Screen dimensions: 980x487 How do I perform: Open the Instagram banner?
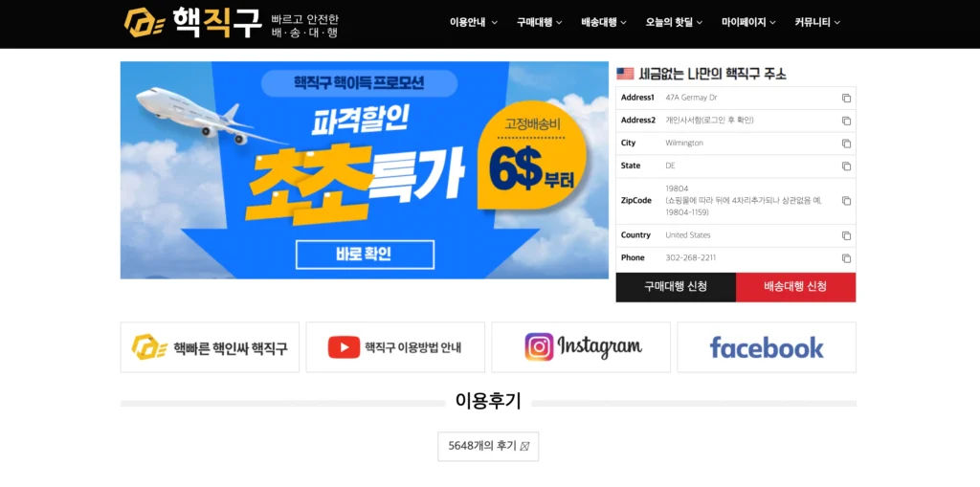pyautogui.click(x=581, y=347)
